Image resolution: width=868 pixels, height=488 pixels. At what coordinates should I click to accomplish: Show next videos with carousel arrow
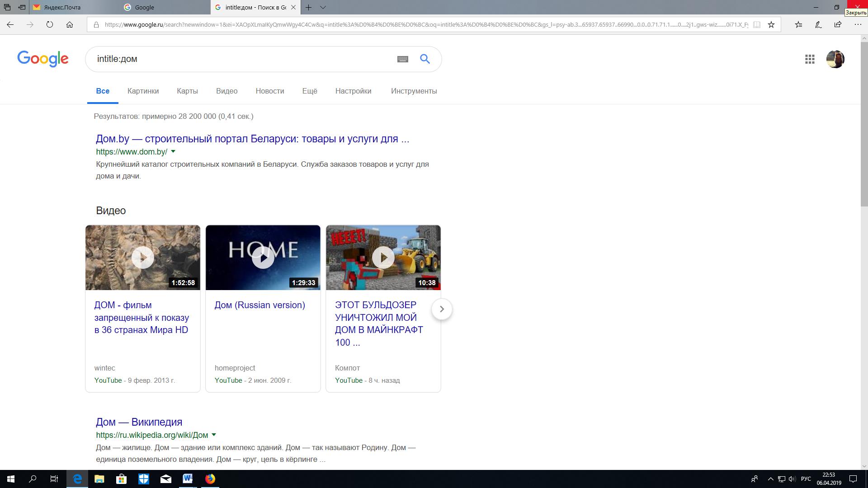(x=442, y=309)
